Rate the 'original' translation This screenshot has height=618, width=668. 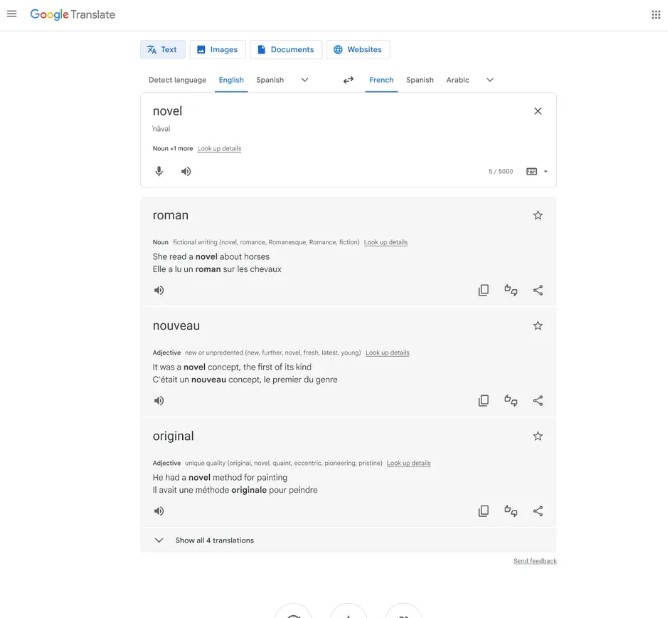511,510
